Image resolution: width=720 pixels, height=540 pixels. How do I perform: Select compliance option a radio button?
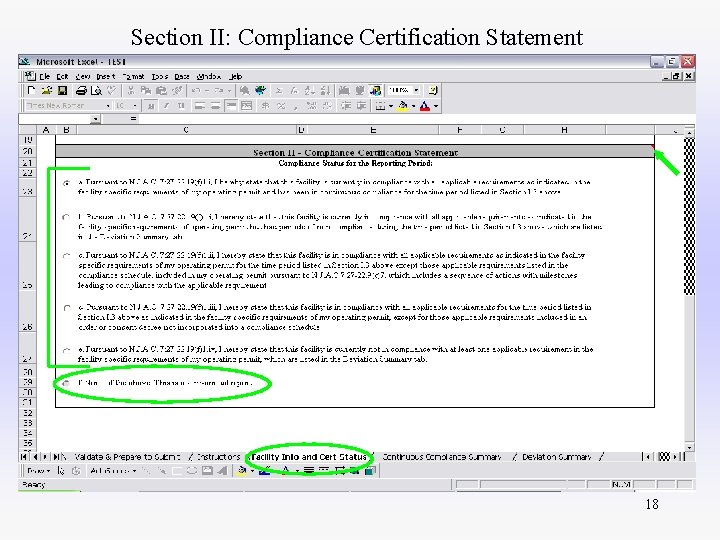click(67, 183)
